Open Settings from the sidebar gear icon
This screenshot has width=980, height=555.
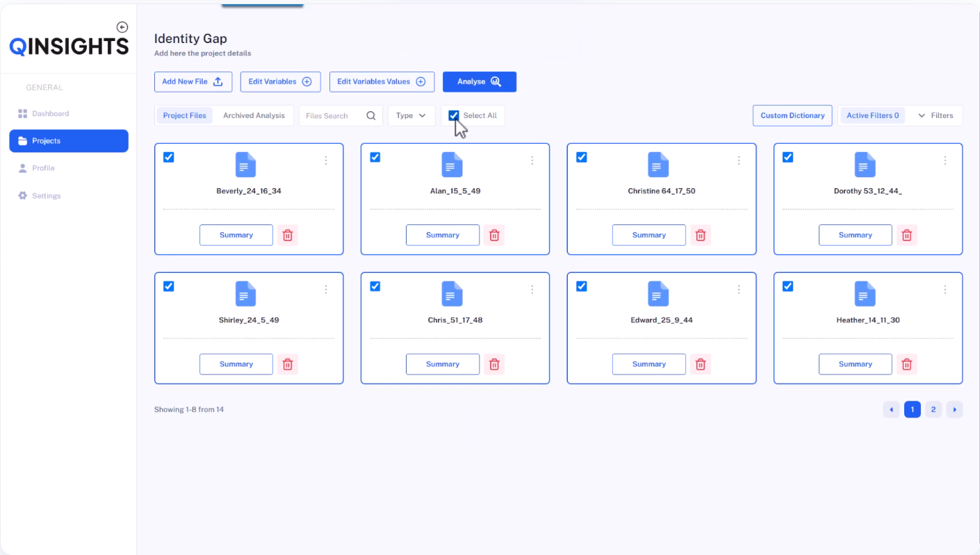coord(23,195)
